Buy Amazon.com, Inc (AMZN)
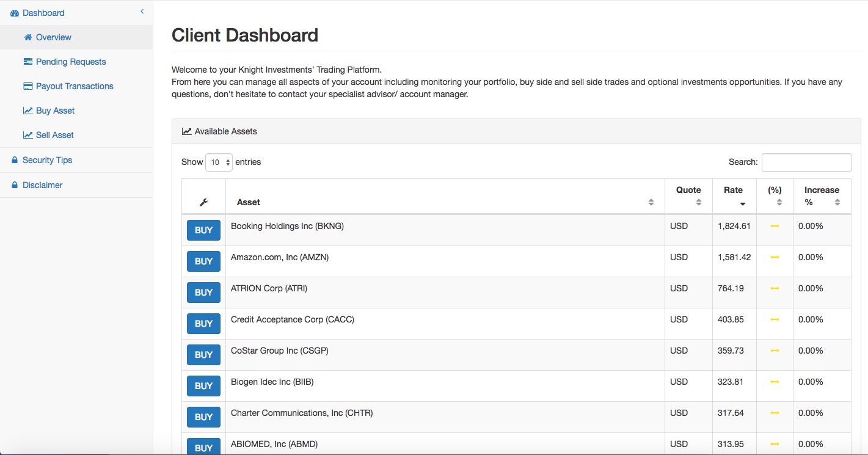This screenshot has width=868, height=455. [x=203, y=261]
